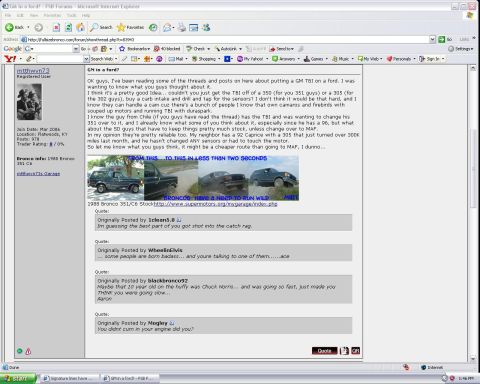Viewport: 480px width, 384px height.
Task: Refresh the page with the green arrows icon
Action: pyautogui.click(x=68, y=27)
